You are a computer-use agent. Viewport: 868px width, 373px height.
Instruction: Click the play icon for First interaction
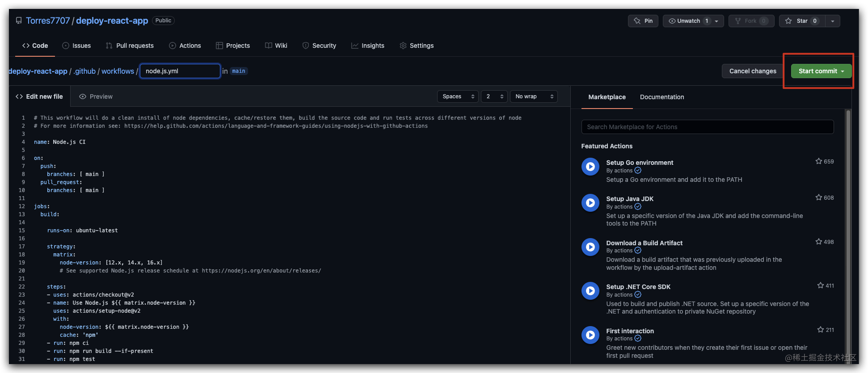590,335
